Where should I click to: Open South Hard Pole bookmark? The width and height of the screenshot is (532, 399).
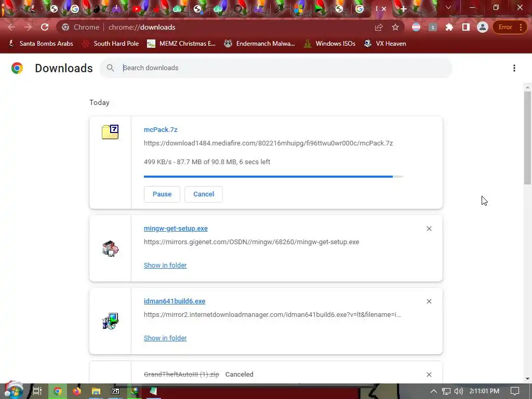pos(111,44)
